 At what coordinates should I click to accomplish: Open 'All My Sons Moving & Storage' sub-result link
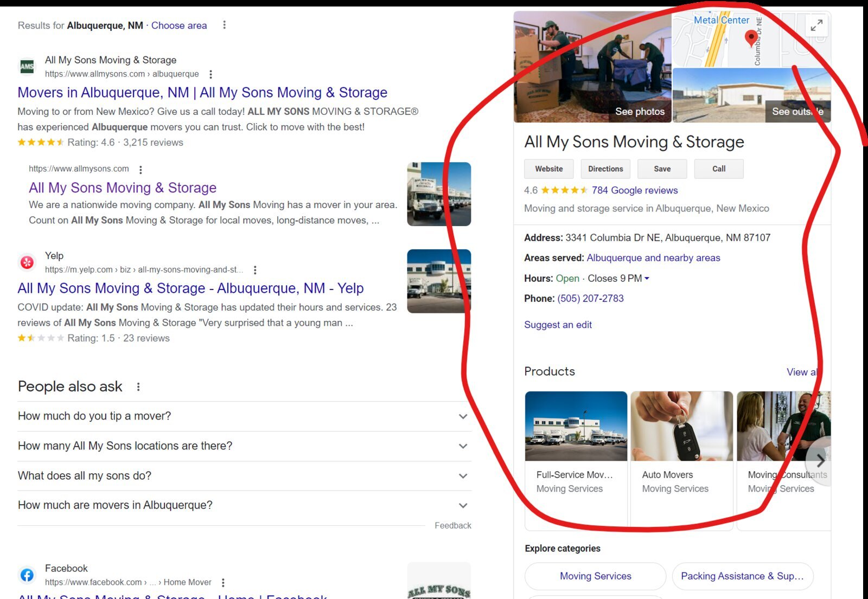(123, 188)
